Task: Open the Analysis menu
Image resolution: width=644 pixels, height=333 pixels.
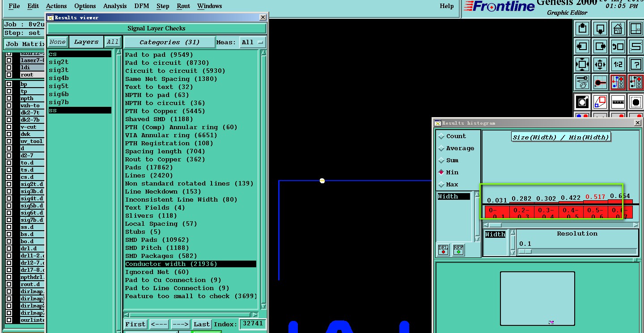Action: click(115, 6)
